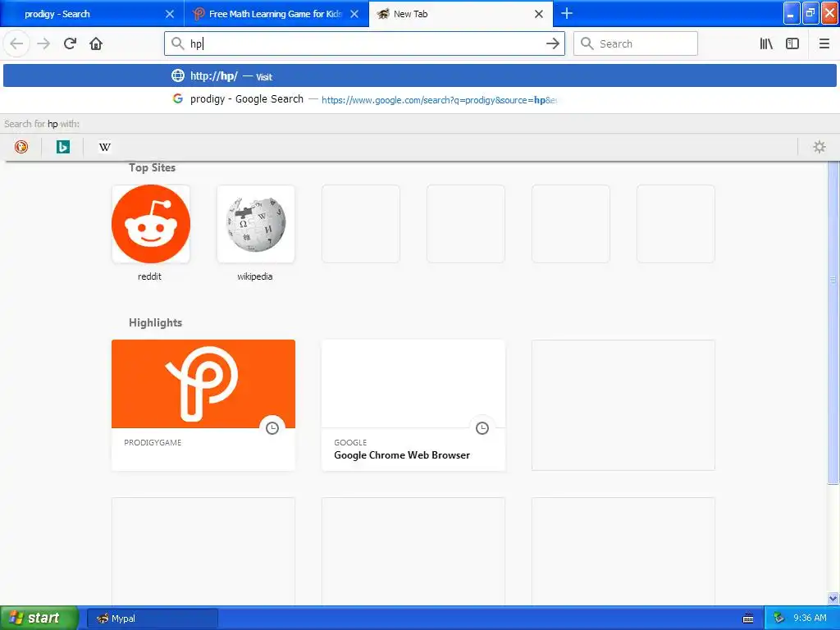Open the Windows start menu
Screen dimensions: 840x630
click(39, 619)
